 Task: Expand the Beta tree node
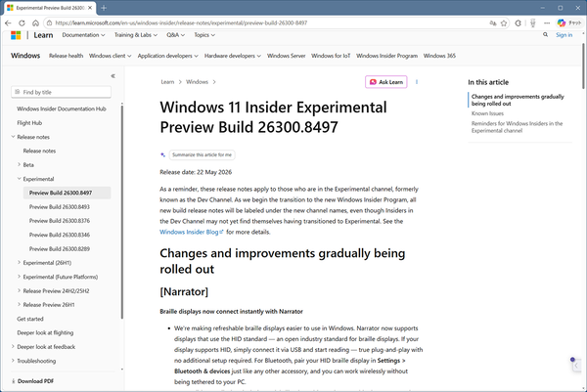pyautogui.click(x=20, y=164)
